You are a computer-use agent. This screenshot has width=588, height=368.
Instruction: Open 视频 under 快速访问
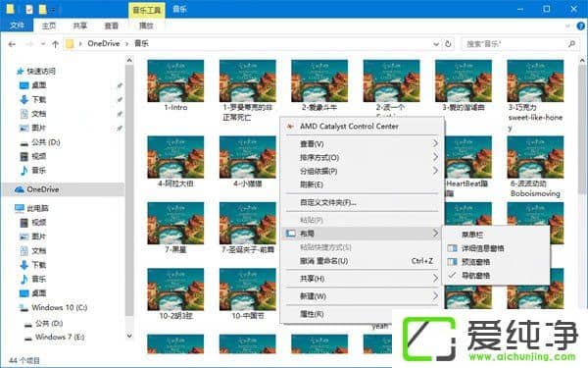[33, 156]
